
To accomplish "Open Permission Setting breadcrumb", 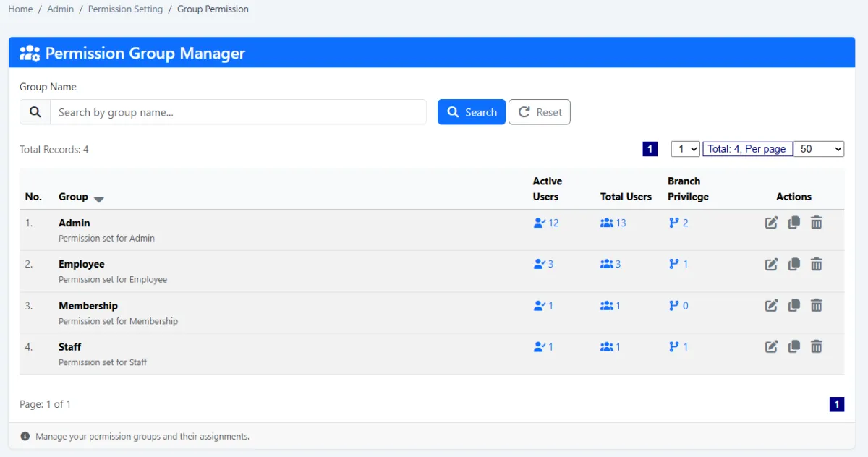I will (x=125, y=9).
